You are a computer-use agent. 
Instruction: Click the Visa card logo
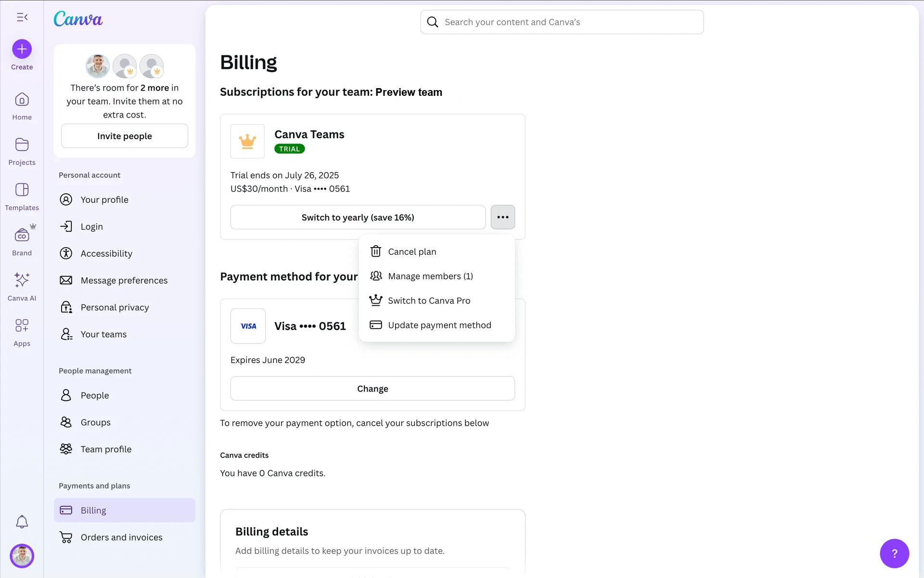[x=248, y=326]
